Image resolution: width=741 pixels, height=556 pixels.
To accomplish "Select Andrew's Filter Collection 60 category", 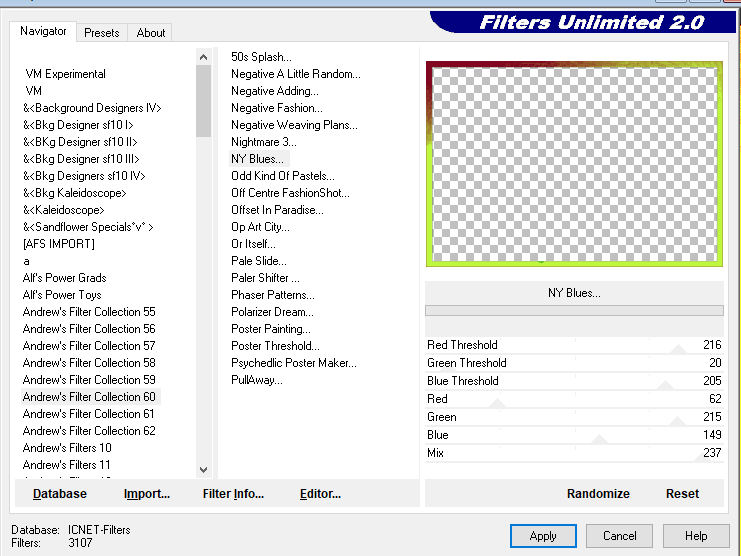I will coord(89,397).
